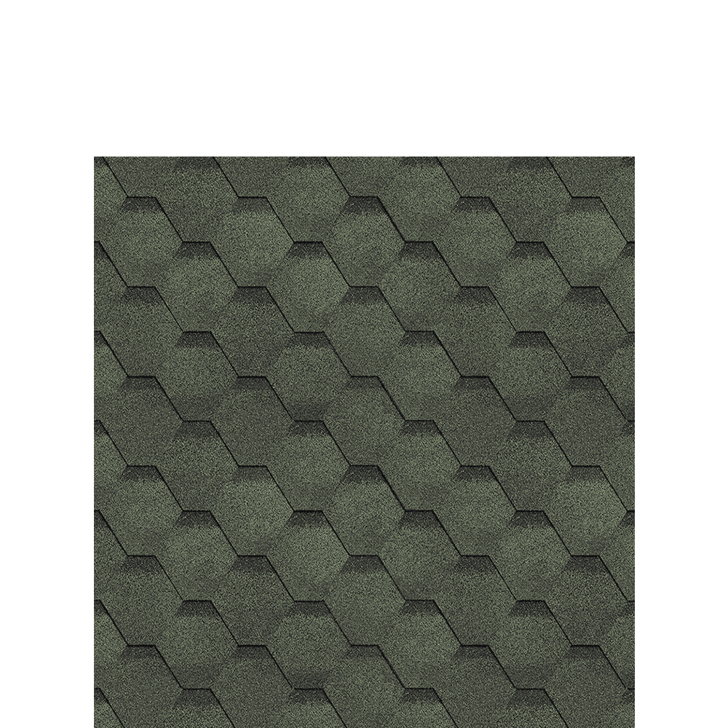Click the top-left corner of the shingle texture
The width and height of the screenshot is (728, 728).
tap(97, 159)
